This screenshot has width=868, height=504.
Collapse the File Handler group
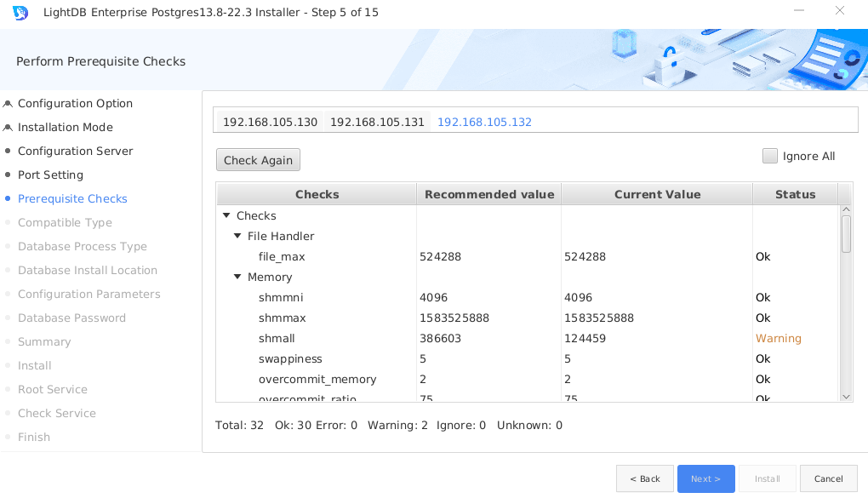(x=237, y=236)
